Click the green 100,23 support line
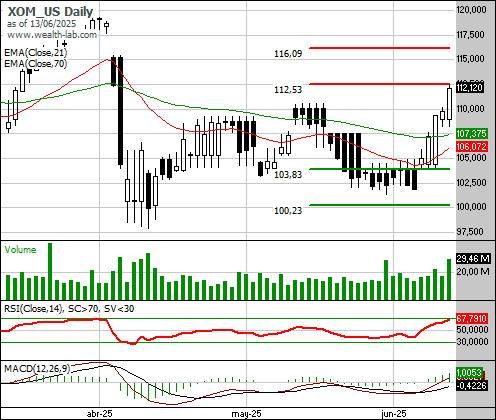Image resolution: width=496 pixels, height=420 pixels. click(379, 205)
